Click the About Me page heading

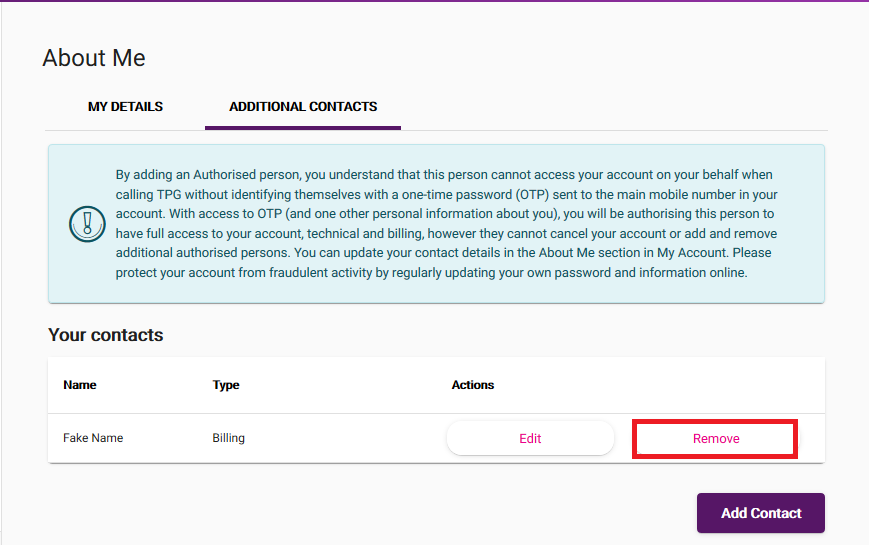tap(94, 58)
